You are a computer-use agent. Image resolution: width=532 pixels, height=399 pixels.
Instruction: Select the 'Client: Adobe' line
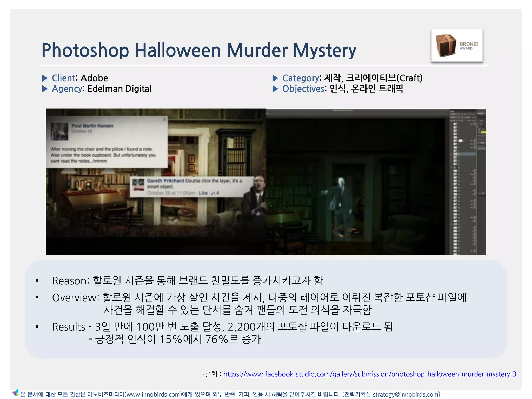tap(80, 78)
